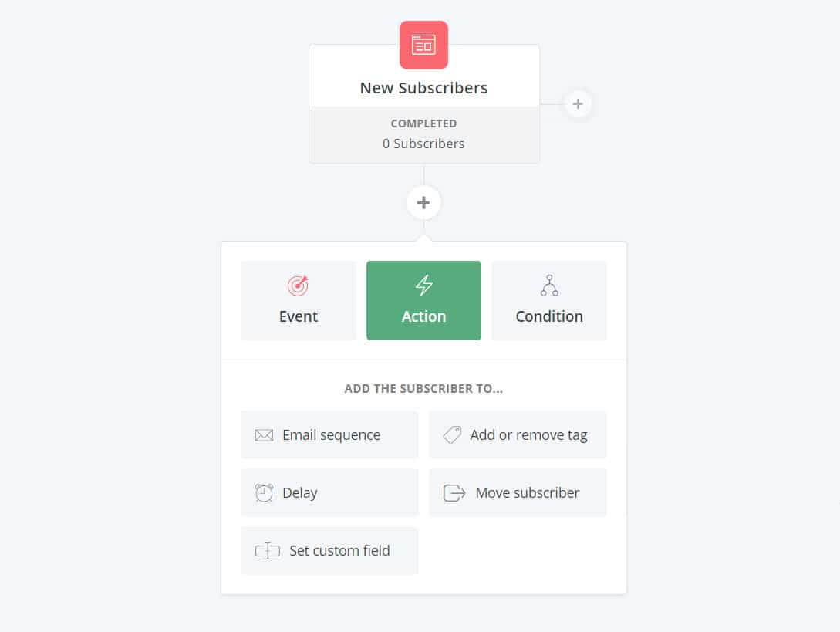The width and height of the screenshot is (840, 632).
Task: Add a side entry point with plus button
Action: [x=578, y=103]
